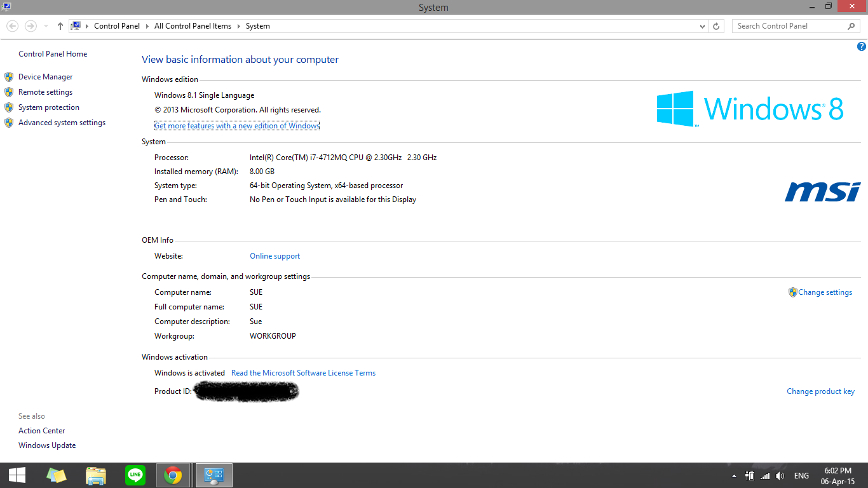Image resolution: width=868 pixels, height=488 pixels.
Task: Show hidden tray icons arrow
Action: click(735, 476)
